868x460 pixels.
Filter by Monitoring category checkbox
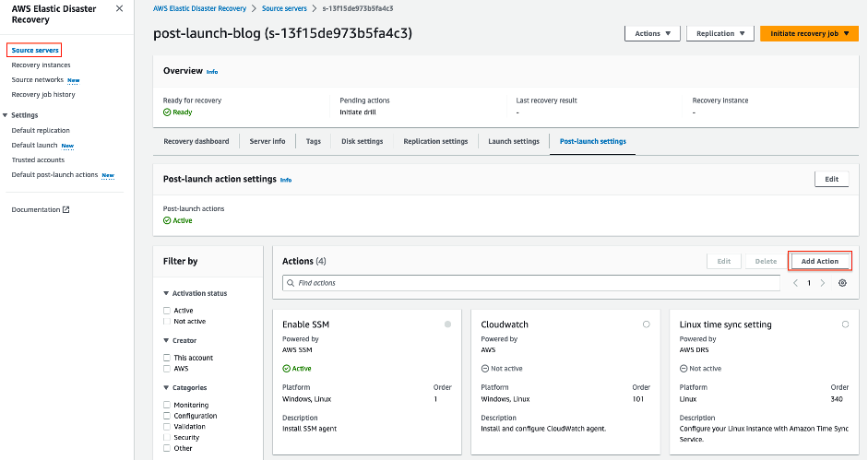(x=167, y=406)
